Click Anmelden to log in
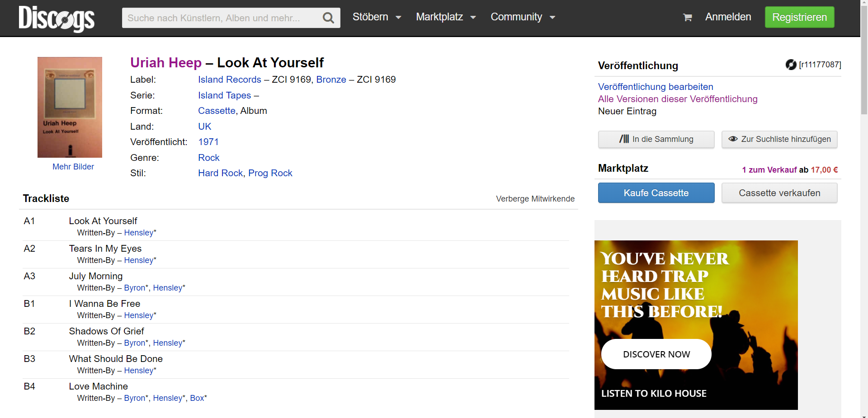This screenshot has height=418, width=868. pos(728,17)
